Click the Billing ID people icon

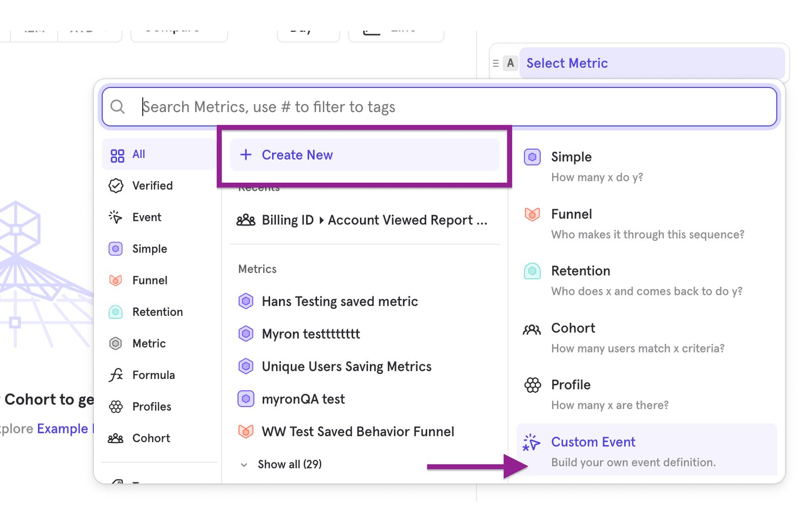[246, 220]
